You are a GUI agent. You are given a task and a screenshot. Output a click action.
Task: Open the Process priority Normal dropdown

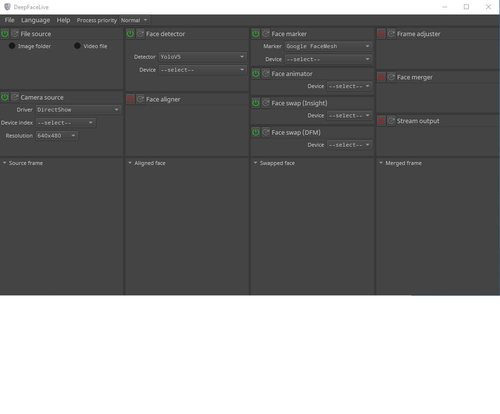pos(134,20)
